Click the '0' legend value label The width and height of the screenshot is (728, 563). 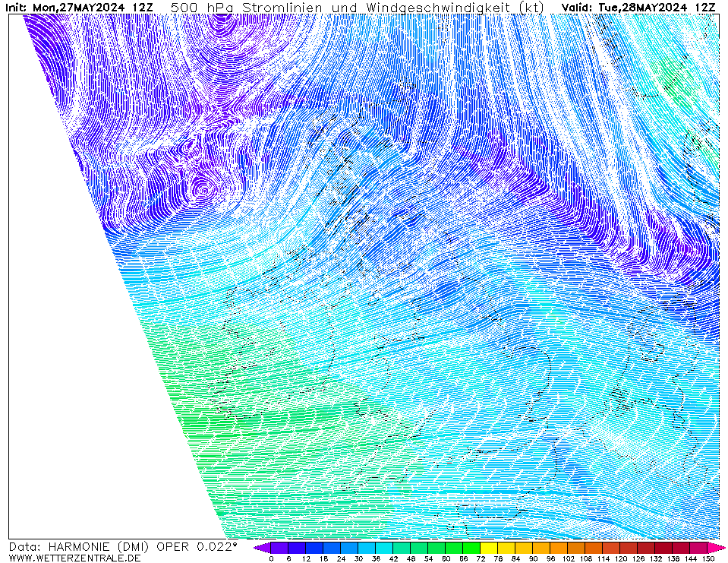pyautogui.click(x=271, y=558)
